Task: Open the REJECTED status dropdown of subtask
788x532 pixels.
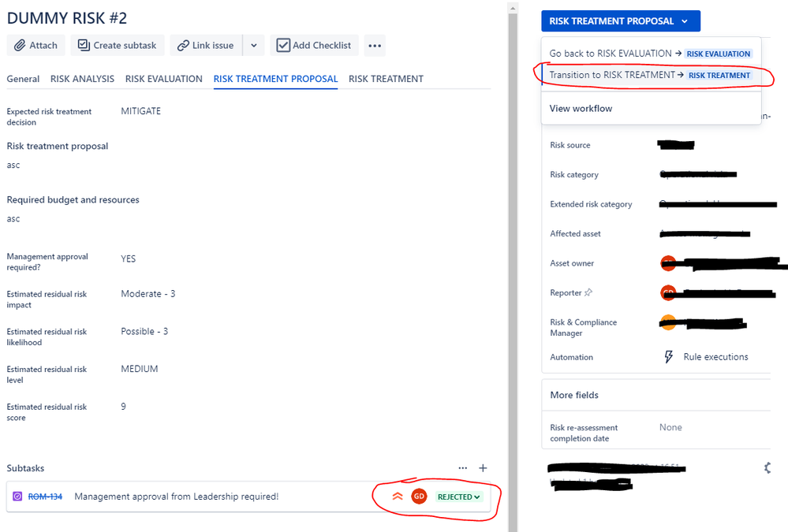Action: (458, 497)
